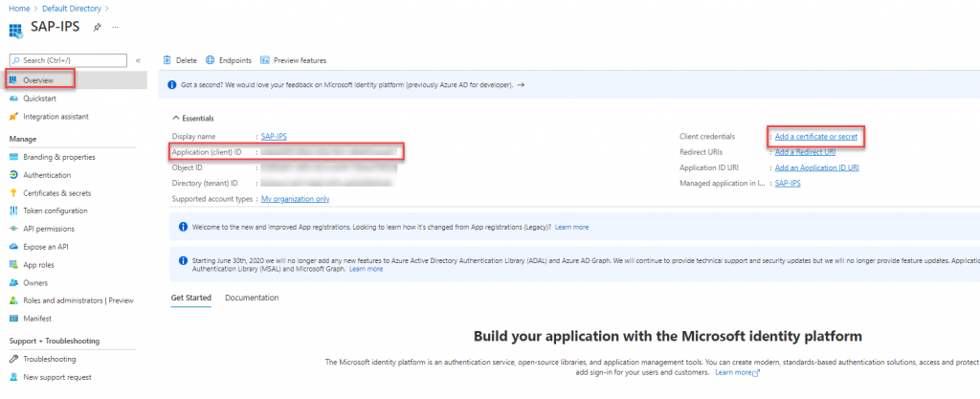Click the Quickstart cloud icon
980x399 pixels.
(x=13, y=99)
